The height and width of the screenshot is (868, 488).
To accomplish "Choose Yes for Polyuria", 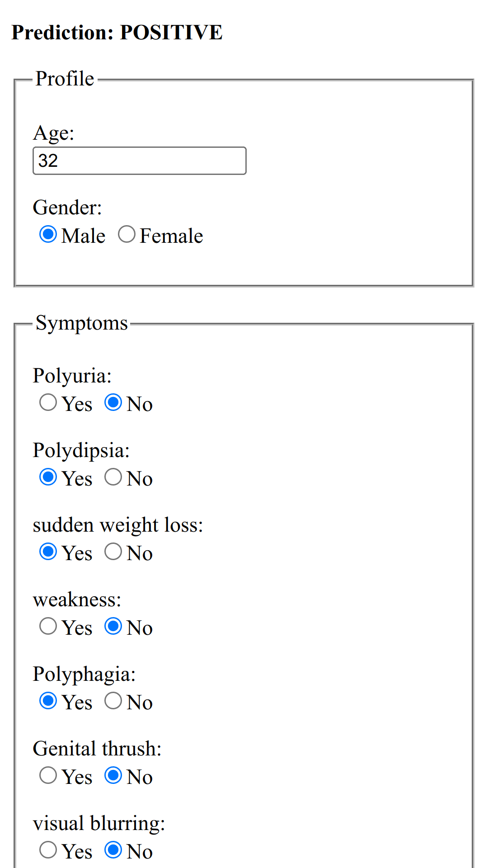I will [x=48, y=402].
